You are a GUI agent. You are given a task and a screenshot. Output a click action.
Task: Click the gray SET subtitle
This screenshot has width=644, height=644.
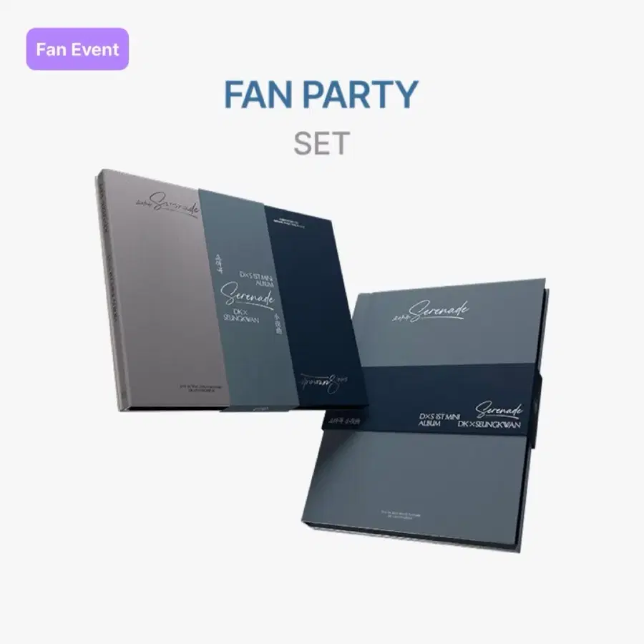pos(321,143)
